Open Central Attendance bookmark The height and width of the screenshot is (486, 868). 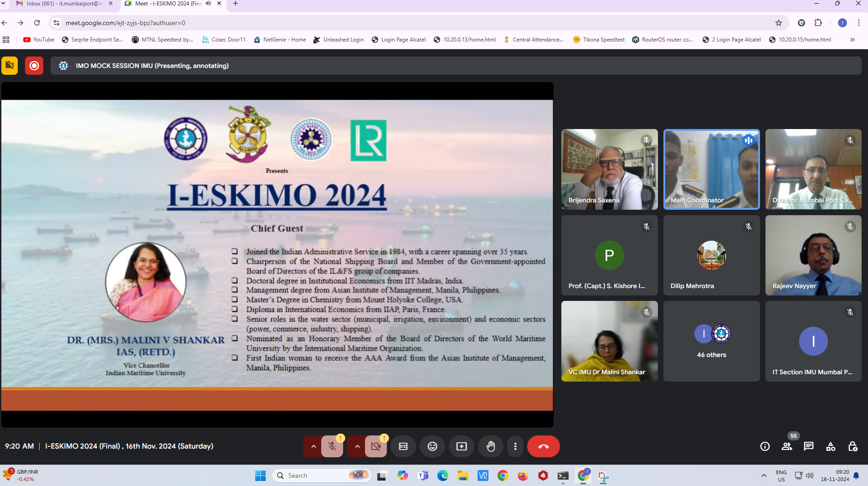pos(534,40)
